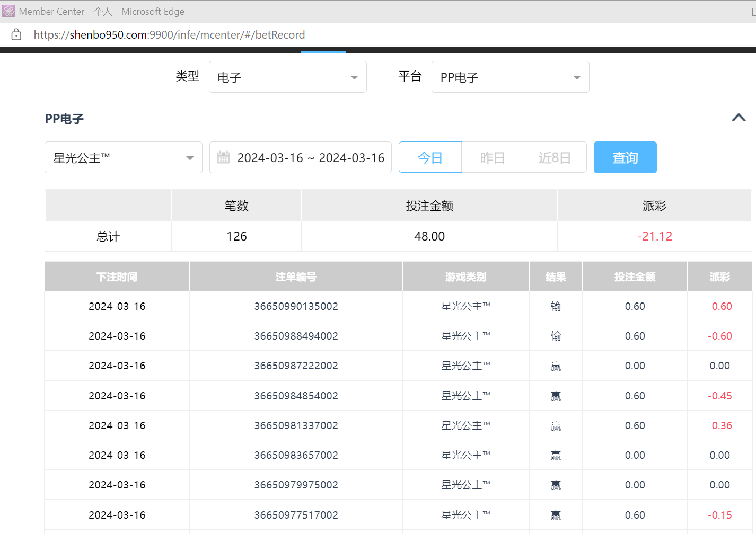This screenshot has height=534, width=756.
Task: Collapse the PP电子 section with chevron
Action: 739,118
